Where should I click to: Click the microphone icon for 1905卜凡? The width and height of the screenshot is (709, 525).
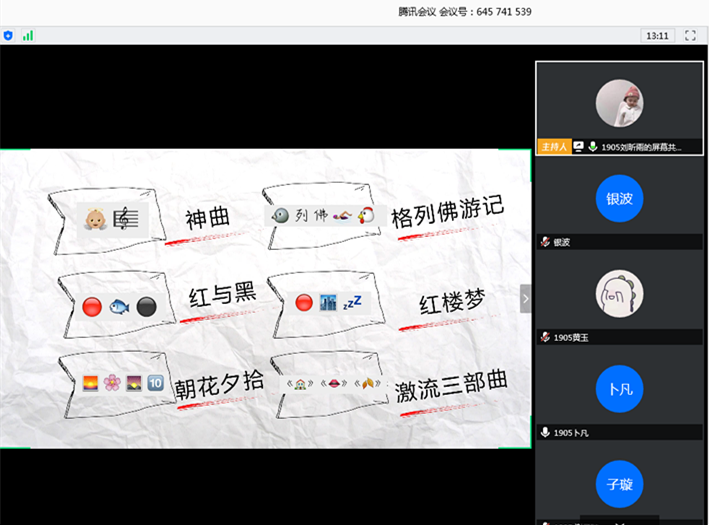click(x=545, y=432)
